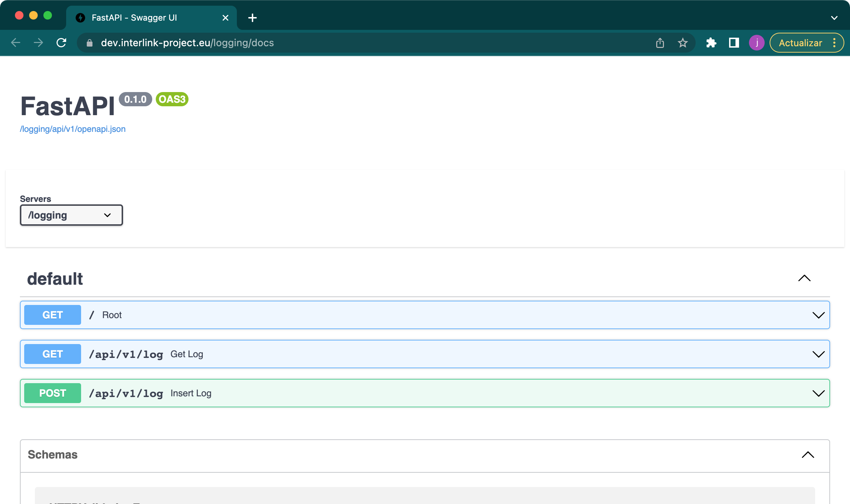
Task: Click the FastAPI page title
Action: [68, 106]
